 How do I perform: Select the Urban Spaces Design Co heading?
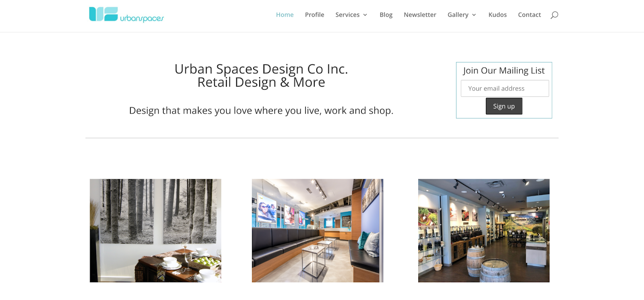pos(261,76)
